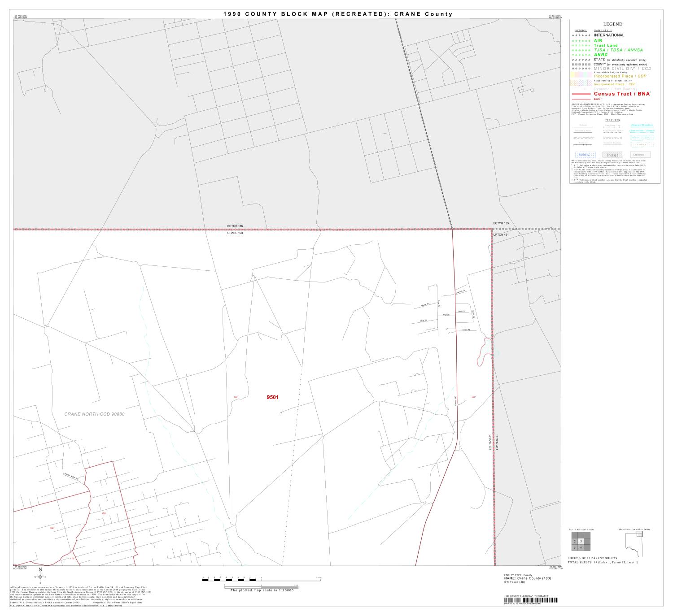Click the Inset box symbol in the legend
Viewport: 673px width, 616px height.
pyautogui.click(x=613, y=154)
